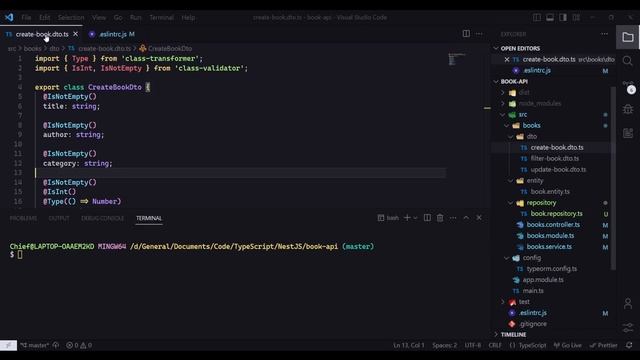Open the Terminal menu
Screen dimensions: 640x360
[x=161, y=18]
